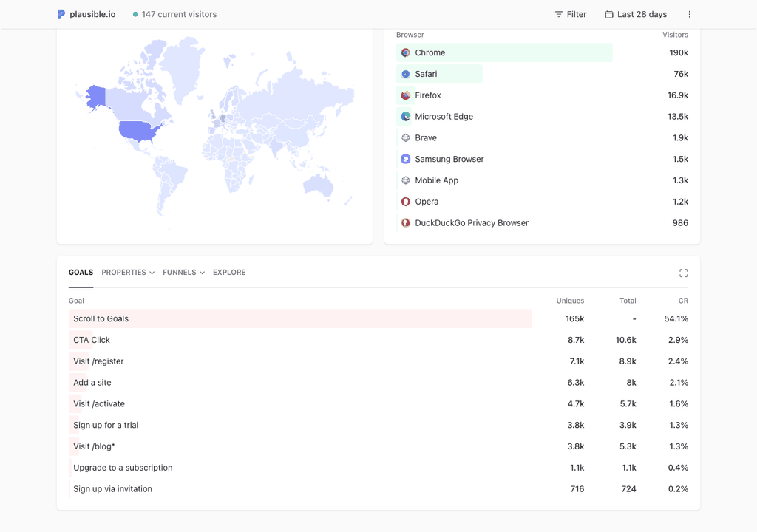Click the Mobile App globe icon
This screenshot has width=757, height=532.
(406, 180)
